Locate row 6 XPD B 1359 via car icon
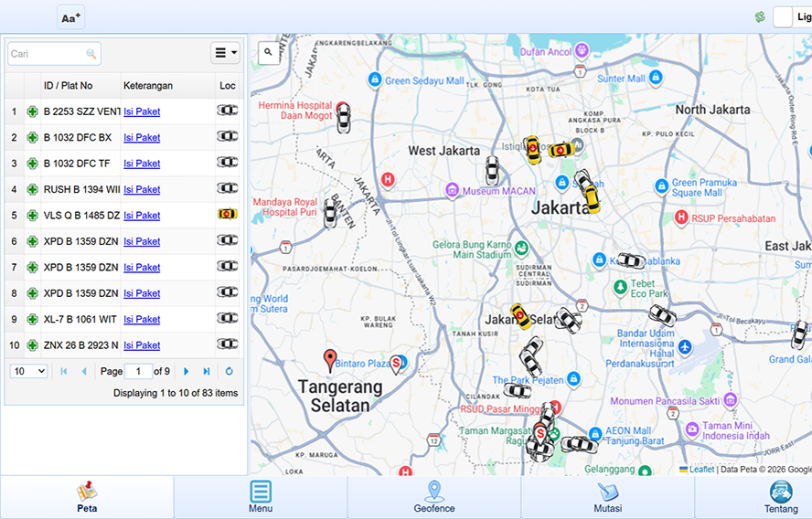The image size is (812, 519). 228,239
